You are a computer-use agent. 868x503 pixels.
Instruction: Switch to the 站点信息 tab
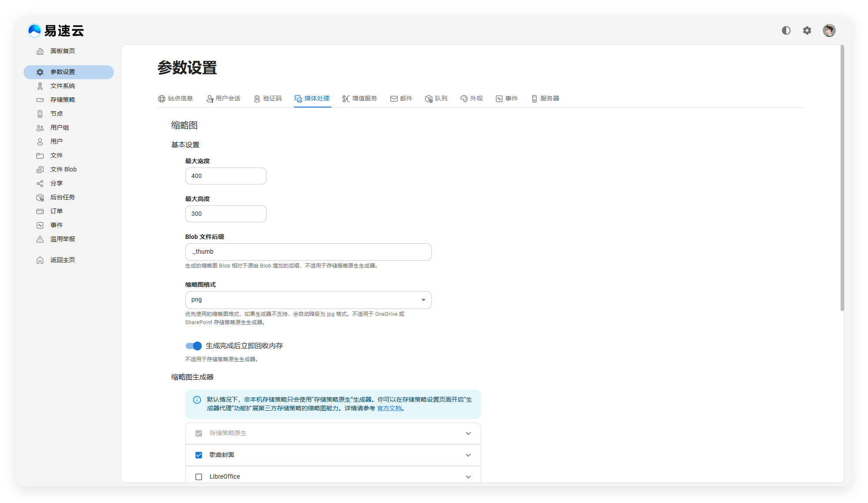coord(175,99)
